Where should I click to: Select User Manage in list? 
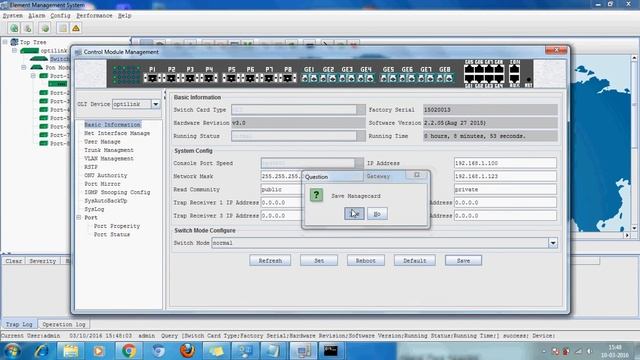tap(102, 142)
